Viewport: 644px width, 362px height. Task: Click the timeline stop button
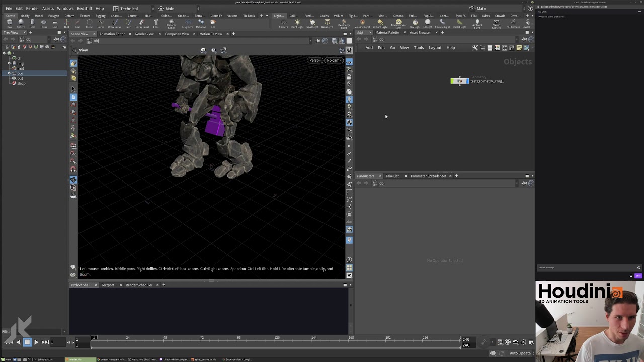click(27, 342)
